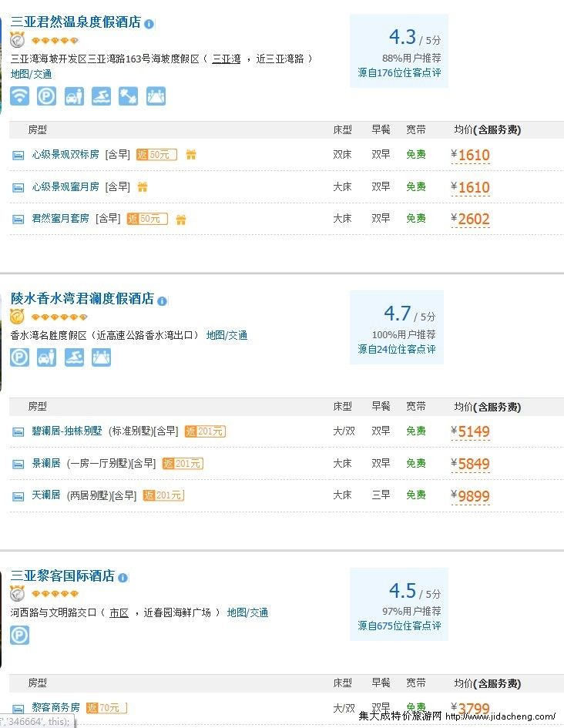The width and height of the screenshot is (564, 728).
Task: Click info icon beside 三亚黎客国际酒店 title
Action: 123,578
